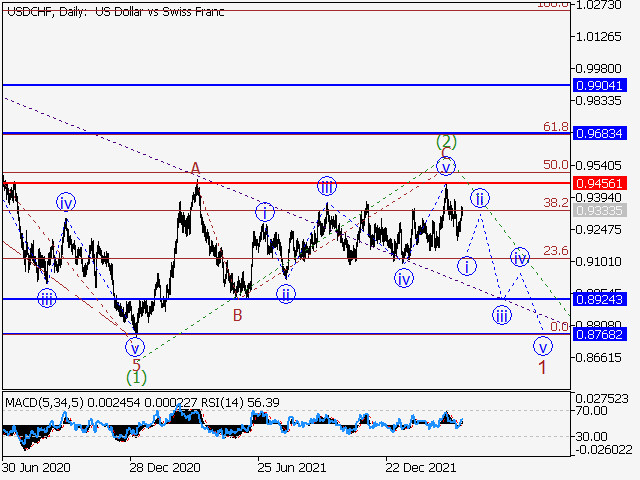640x480 pixels.
Task: Click the red wave 1 projection label
Action: click(x=542, y=368)
